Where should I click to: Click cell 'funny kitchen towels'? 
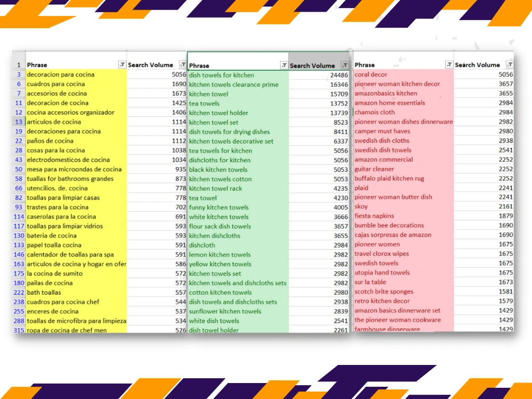(x=238, y=207)
